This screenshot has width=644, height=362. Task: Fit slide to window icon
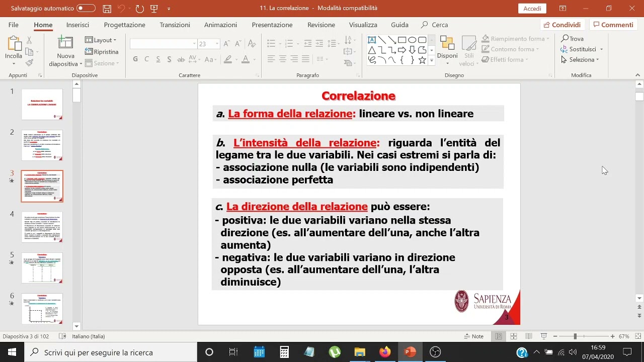pos(638,336)
